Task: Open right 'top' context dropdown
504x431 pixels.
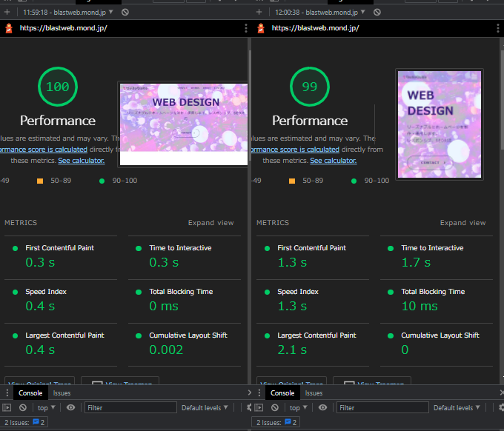Action: (x=298, y=407)
